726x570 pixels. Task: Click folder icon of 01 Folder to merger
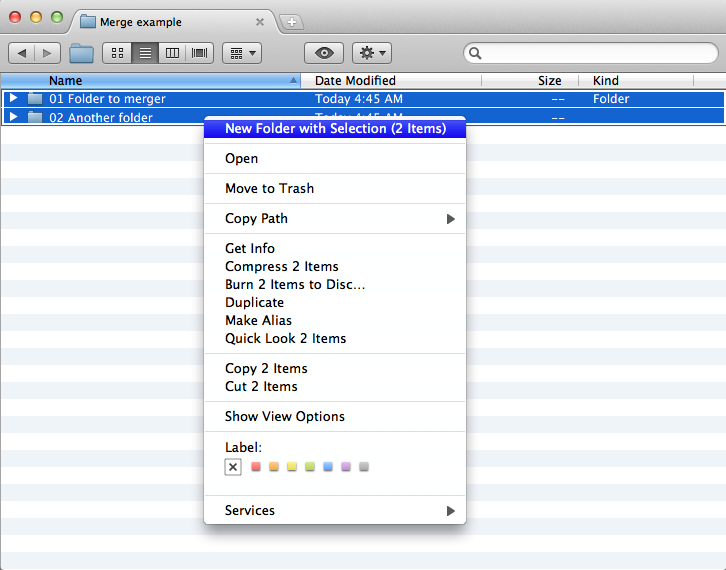tap(35, 99)
